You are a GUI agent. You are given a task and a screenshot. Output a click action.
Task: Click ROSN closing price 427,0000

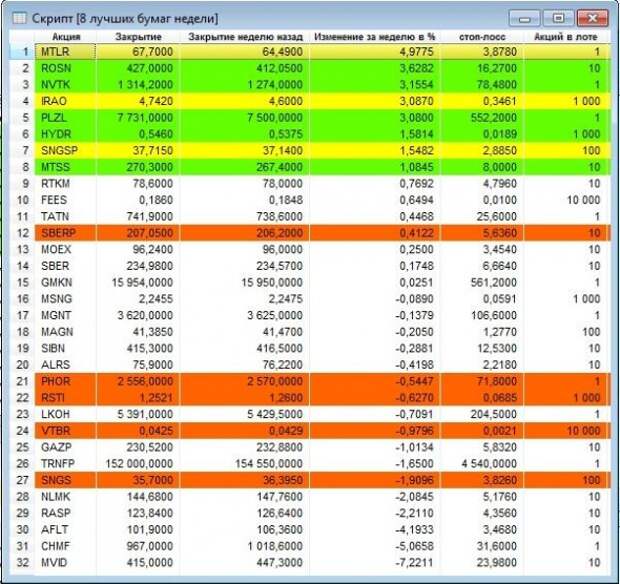coord(138,68)
